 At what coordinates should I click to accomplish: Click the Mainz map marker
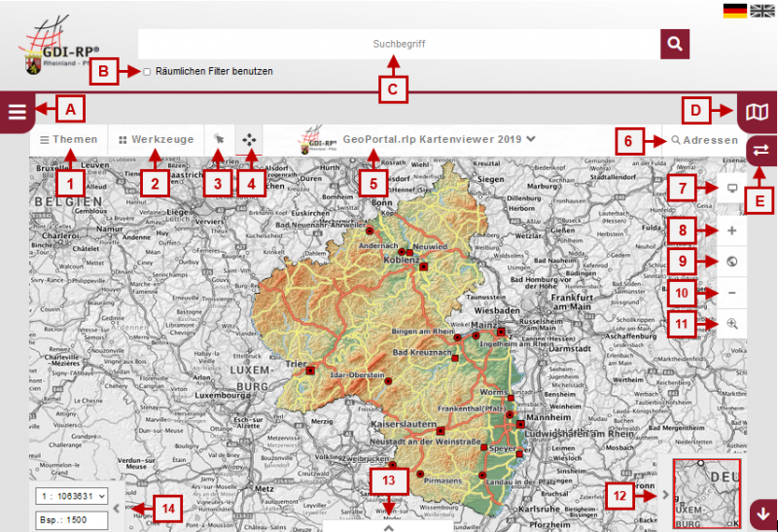pos(501,332)
